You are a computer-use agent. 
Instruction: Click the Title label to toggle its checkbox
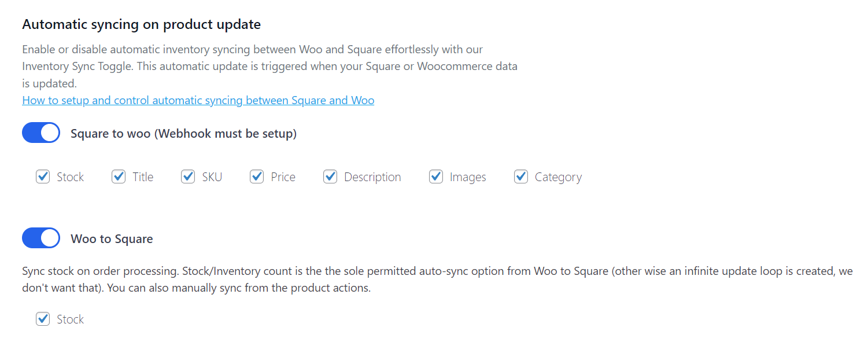142,176
